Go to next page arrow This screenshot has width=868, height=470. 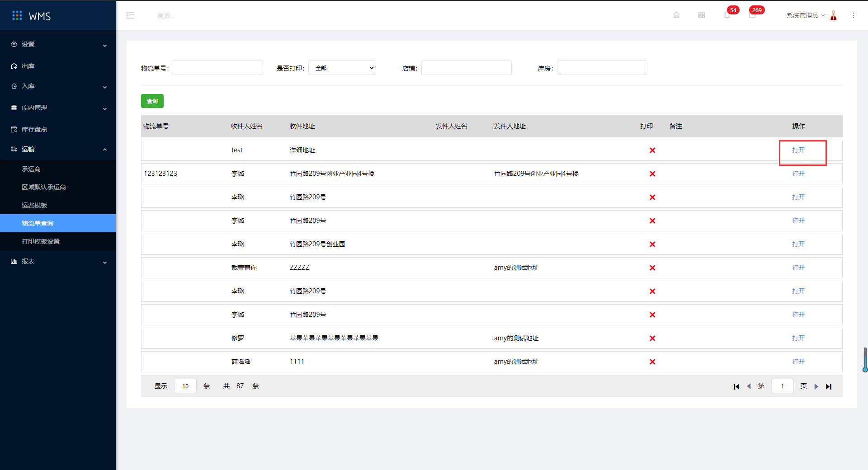[x=816, y=386]
